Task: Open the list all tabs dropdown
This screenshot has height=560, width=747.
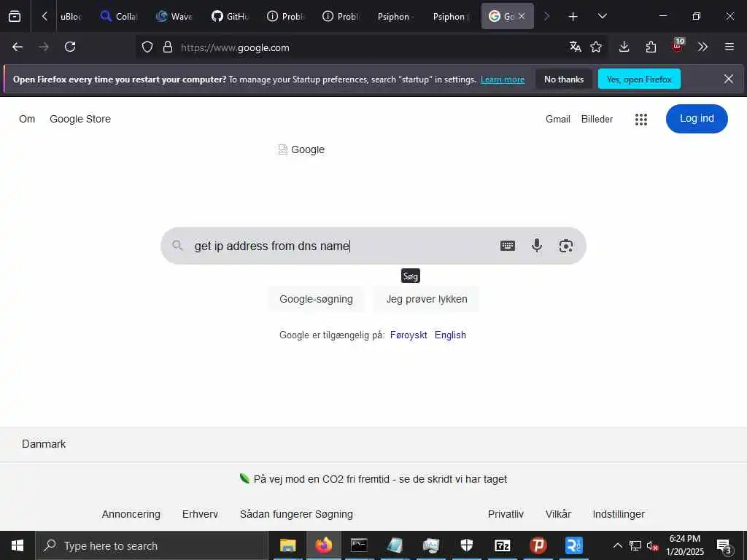Action: (602, 16)
